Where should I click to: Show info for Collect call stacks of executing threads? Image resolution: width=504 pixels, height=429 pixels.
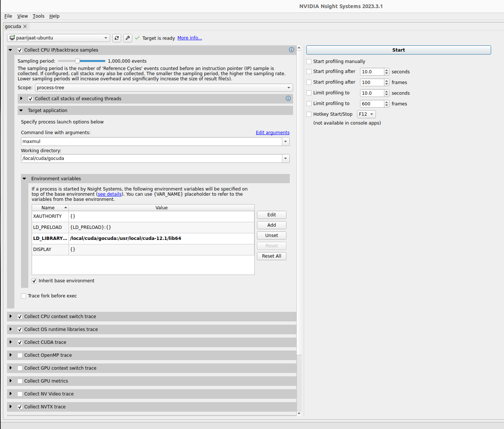pyautogui.click(x=288, y=98)
